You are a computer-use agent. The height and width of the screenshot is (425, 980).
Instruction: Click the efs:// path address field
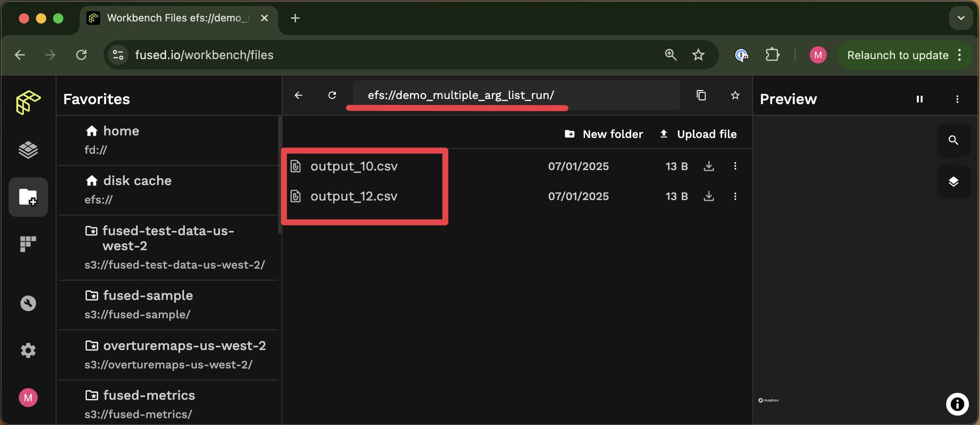(461, 95)
